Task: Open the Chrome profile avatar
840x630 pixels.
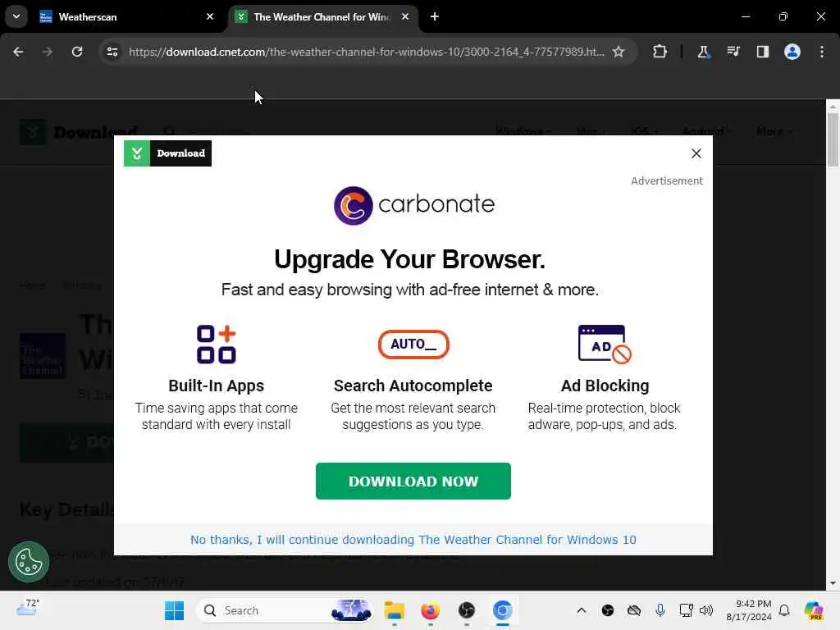Action: [x=792, y=52]
